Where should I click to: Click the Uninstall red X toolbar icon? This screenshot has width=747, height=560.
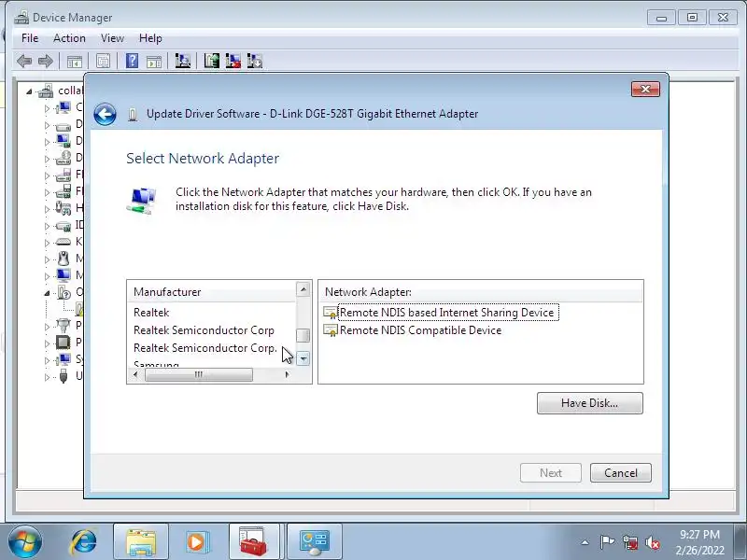point(233,61)
